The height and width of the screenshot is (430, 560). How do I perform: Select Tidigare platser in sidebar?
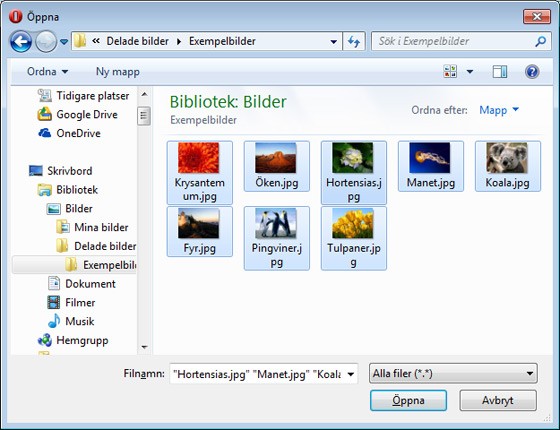[83, 96]
